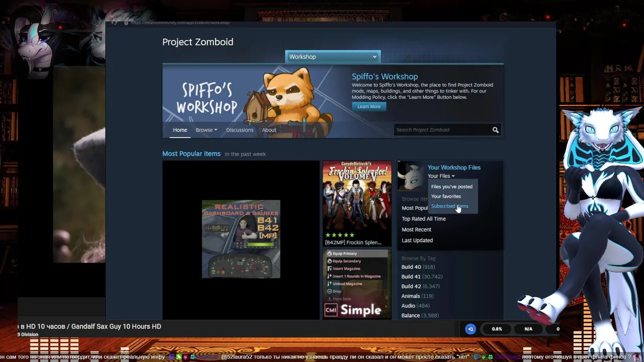Open the About tab

click(269, 130)
